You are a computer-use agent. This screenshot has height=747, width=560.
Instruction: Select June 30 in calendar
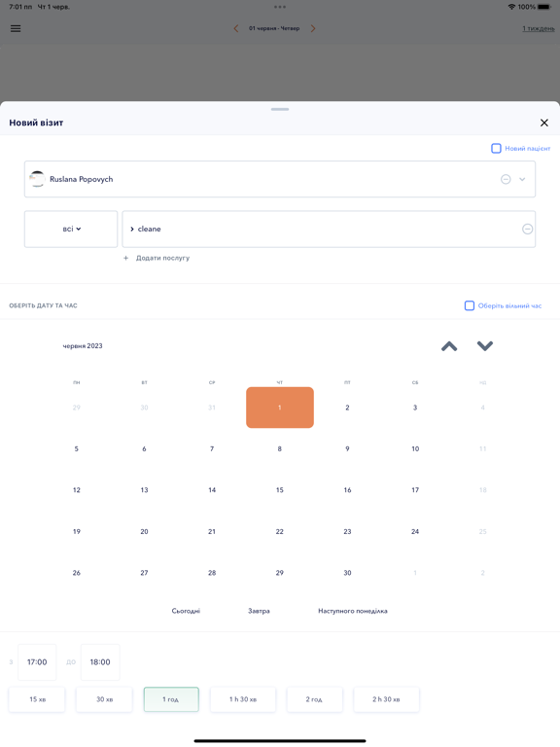(348, 573)
